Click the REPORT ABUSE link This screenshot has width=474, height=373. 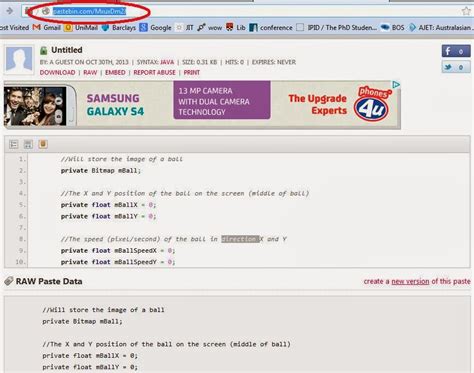[x=154, y=72]
